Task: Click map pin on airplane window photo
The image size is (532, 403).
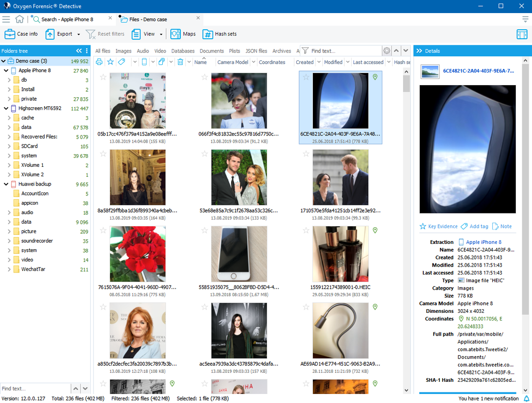Action: click(375, 77)
